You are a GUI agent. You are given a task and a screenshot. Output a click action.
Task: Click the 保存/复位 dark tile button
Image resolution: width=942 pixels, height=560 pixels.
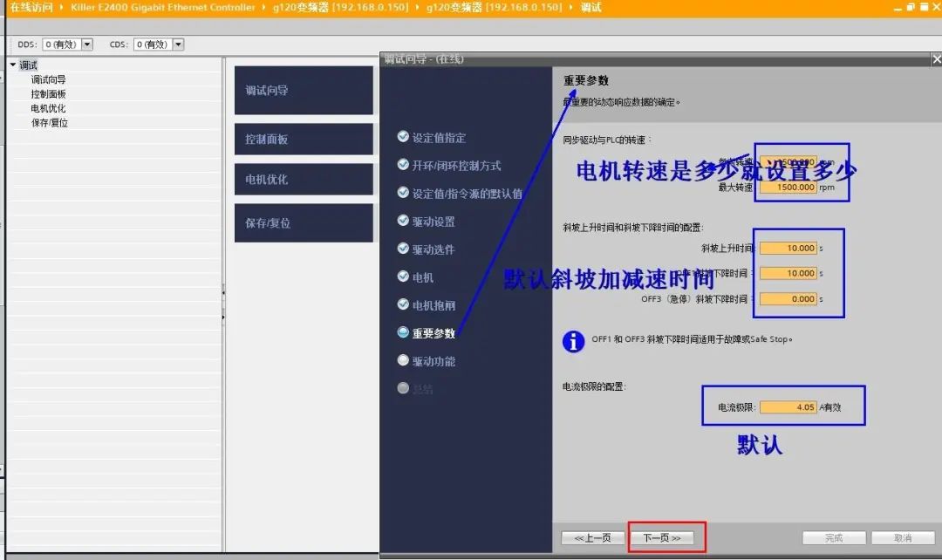(304, 223)
